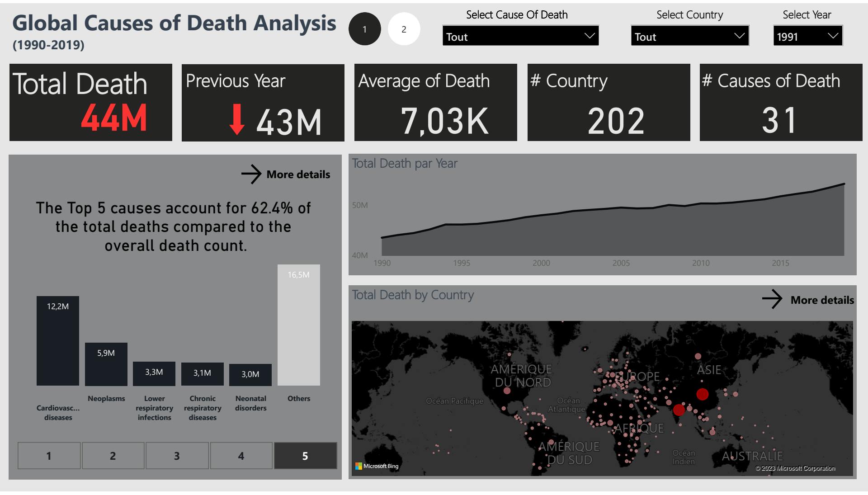This screenshot has height=495, width=868.
Task: Click the Cardiovascular diseases 12,2M bar
Action: [x=58, y=341]
